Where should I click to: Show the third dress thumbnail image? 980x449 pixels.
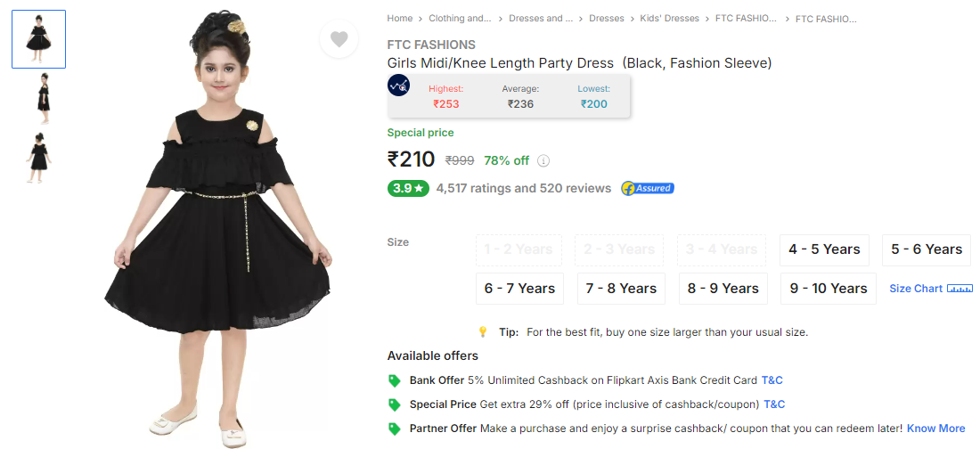coord(38,158)
